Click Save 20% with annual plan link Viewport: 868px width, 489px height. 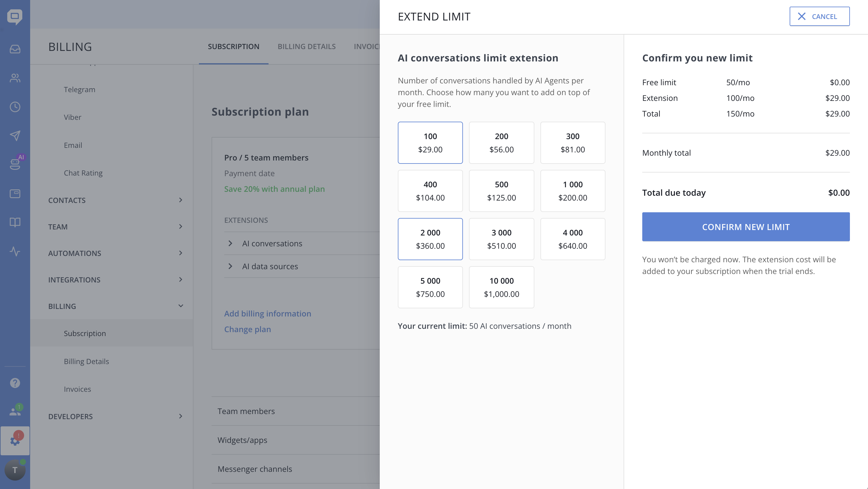[x=275, y=189]
